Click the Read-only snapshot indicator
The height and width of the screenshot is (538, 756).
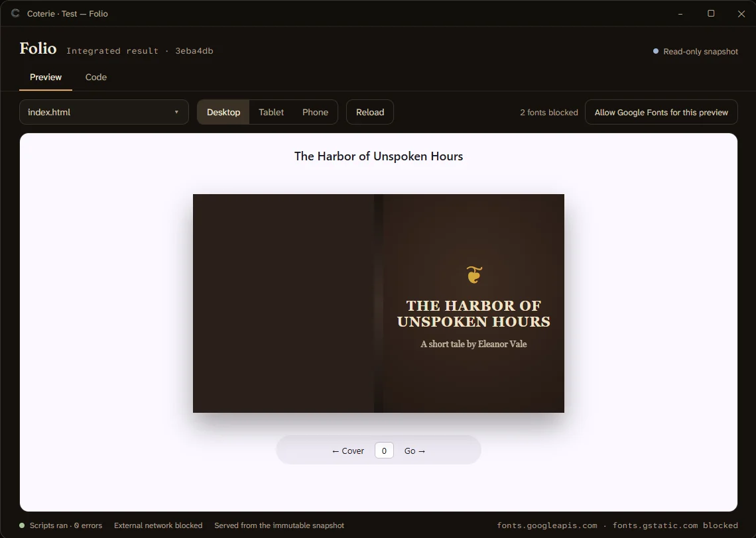pyautogui.click(x=695, y=52)
